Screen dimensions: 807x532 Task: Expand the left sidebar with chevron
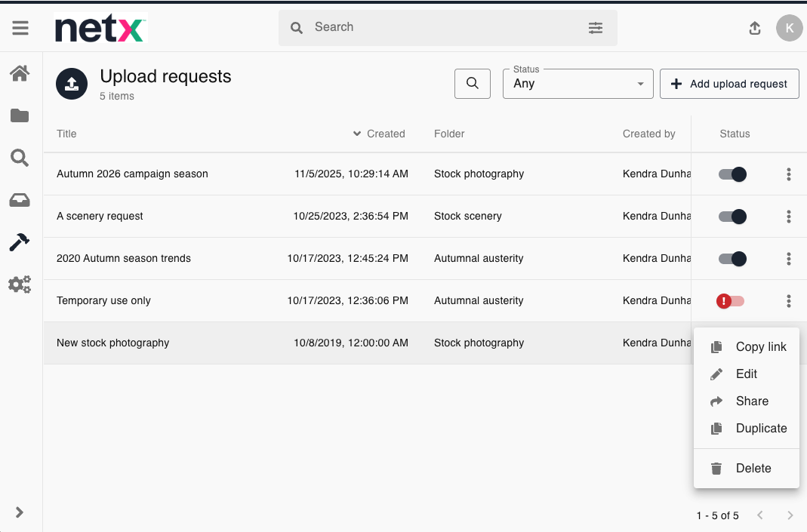pyautogui.click(x=20, y=512)
